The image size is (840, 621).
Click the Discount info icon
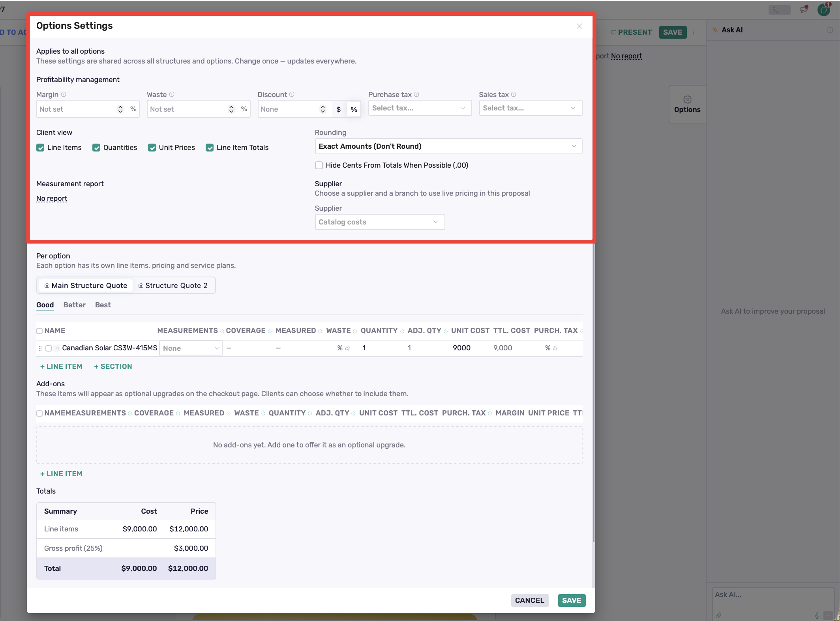pos(292,95)
